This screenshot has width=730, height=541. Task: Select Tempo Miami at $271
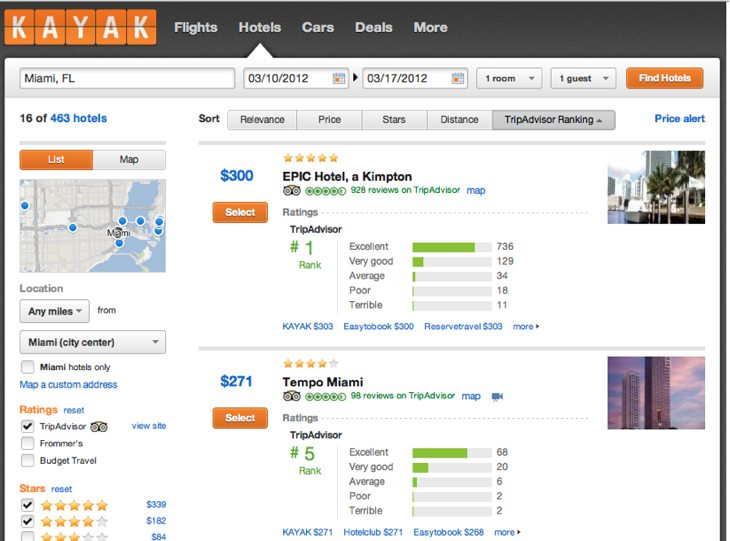point(240,418)
